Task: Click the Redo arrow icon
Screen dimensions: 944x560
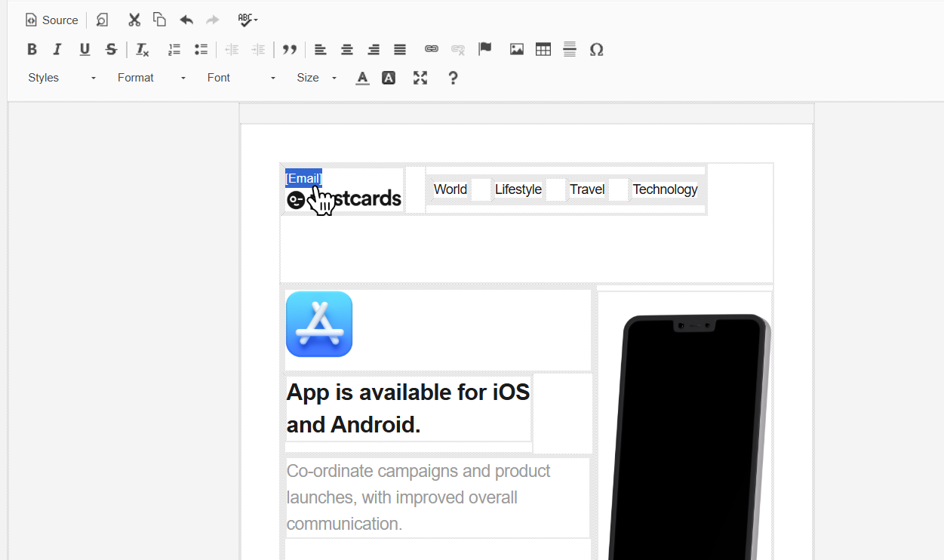Action: pyautogui.click(x=213, y=20)
